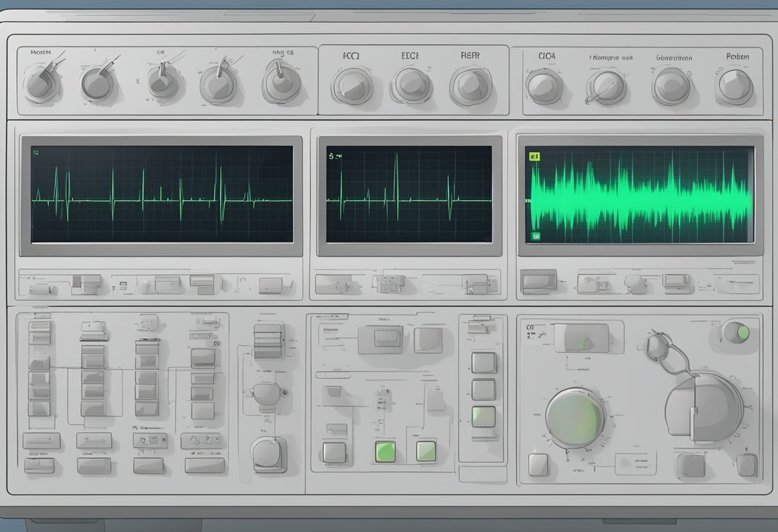
Task: Click the Poban knob at far right
Action: point(734,86)
